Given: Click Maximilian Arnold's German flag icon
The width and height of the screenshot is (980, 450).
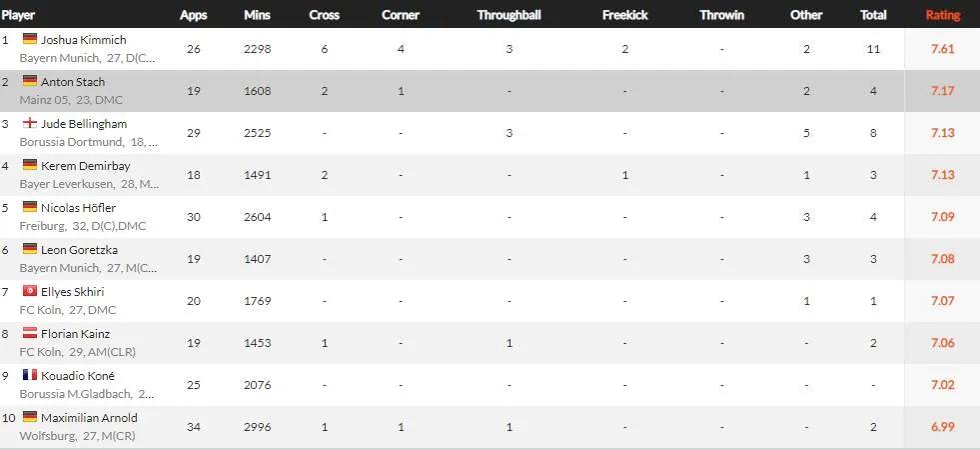Looking at the screenshot, I should [x=29, y=417].
